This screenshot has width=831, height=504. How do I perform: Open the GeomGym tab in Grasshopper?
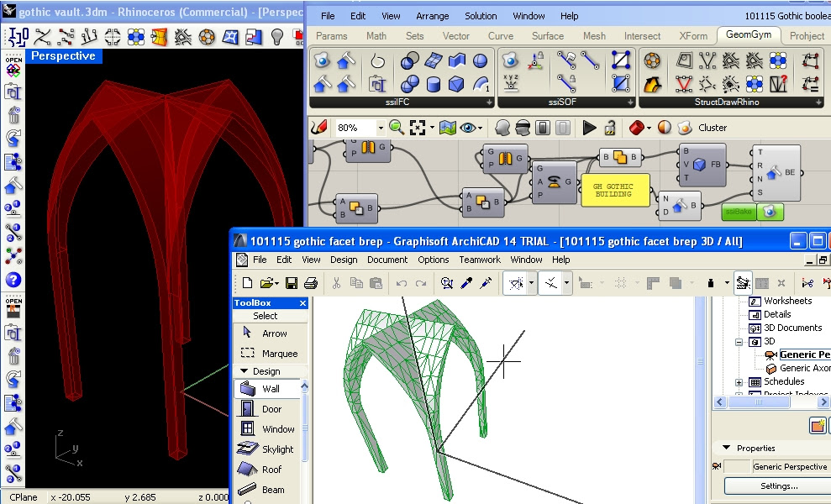(749, 34)
